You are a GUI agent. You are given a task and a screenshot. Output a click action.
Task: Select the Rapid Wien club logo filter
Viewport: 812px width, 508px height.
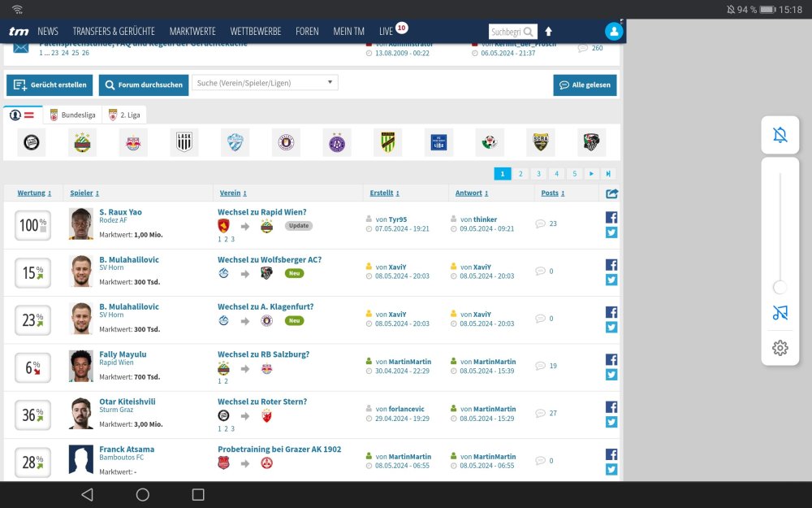click(x=82, y=142)
